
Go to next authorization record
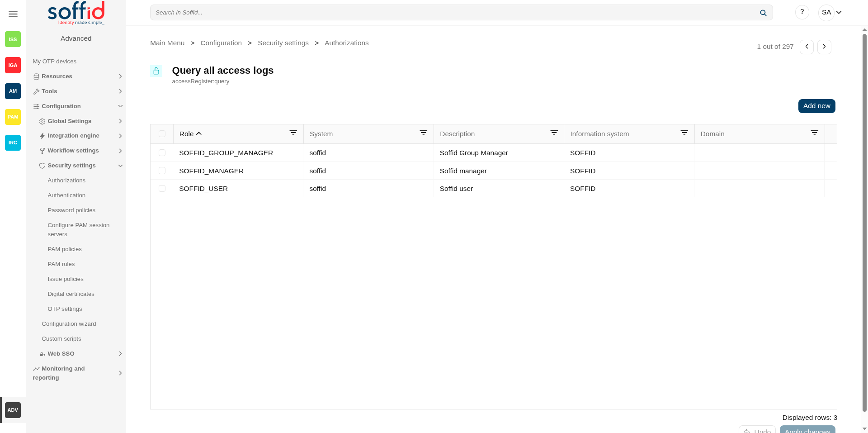(x=824, y=47)
